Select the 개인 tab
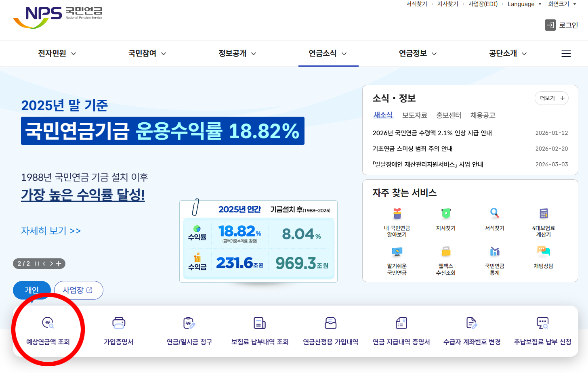 [x=32, y=290]
